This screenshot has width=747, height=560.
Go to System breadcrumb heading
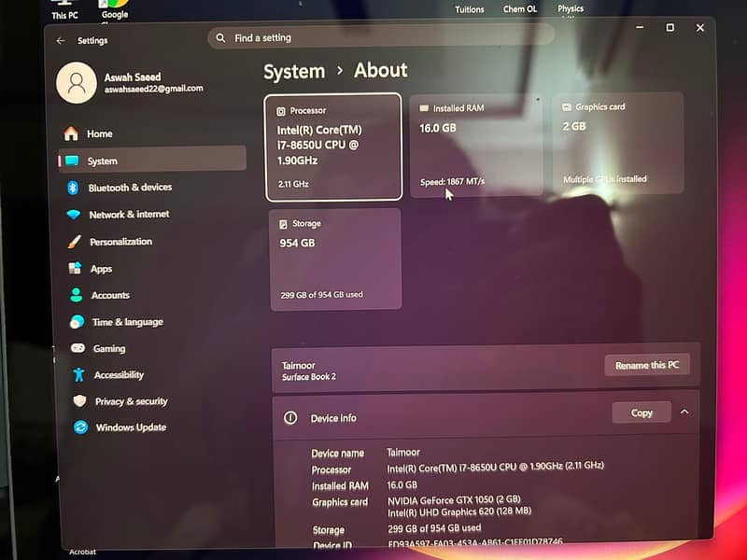click(x=294, y=72)
